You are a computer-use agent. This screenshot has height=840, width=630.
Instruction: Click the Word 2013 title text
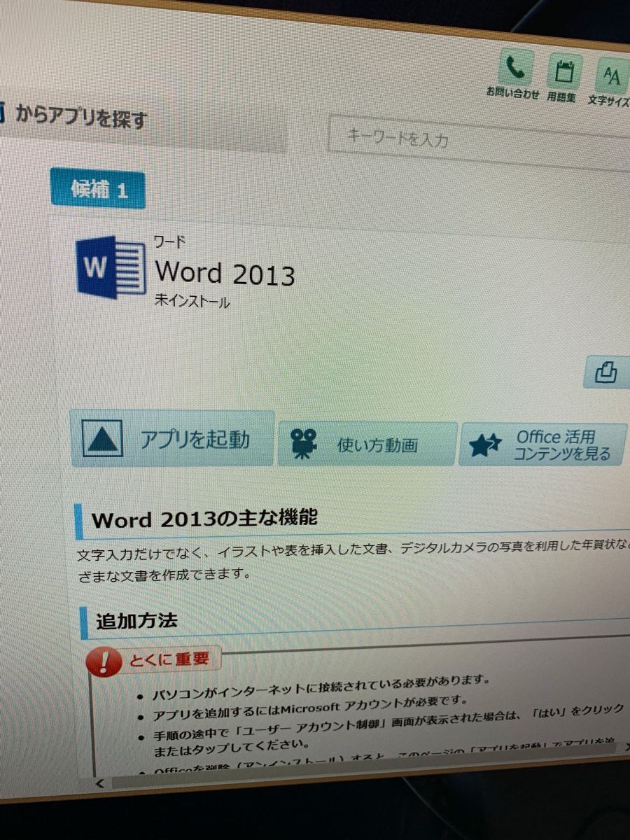tap(225, 273)
